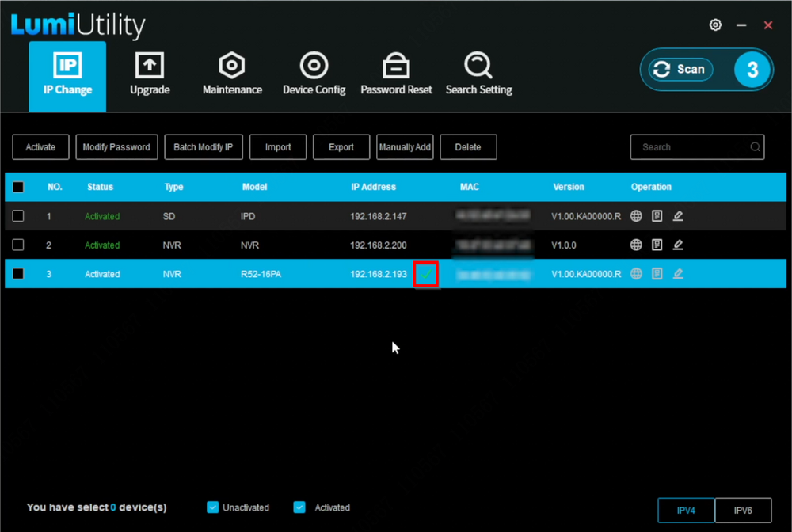Click the green checkmark beside 192.168.2.193
Screen dimensions: 792x532
click(426, 274)
